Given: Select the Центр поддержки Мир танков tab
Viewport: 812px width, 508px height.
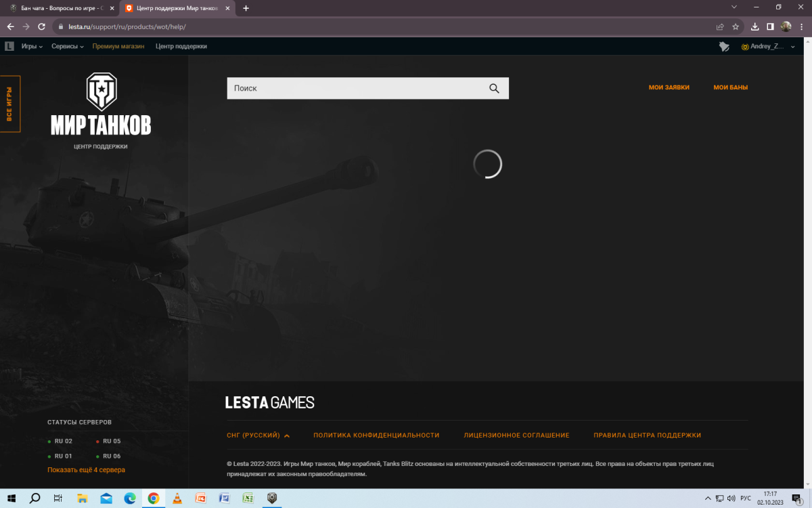Looking at the screenshot, I should pos(178,8).
